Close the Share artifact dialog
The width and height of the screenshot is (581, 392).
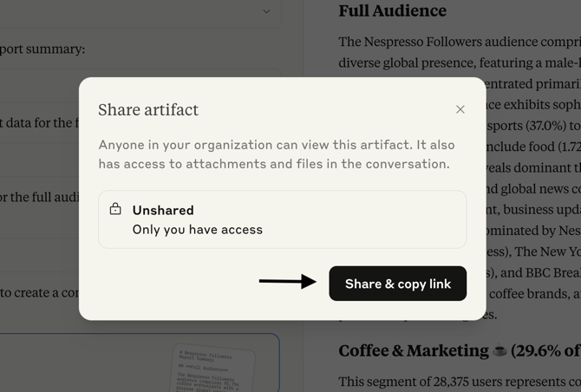pos(460,109)
